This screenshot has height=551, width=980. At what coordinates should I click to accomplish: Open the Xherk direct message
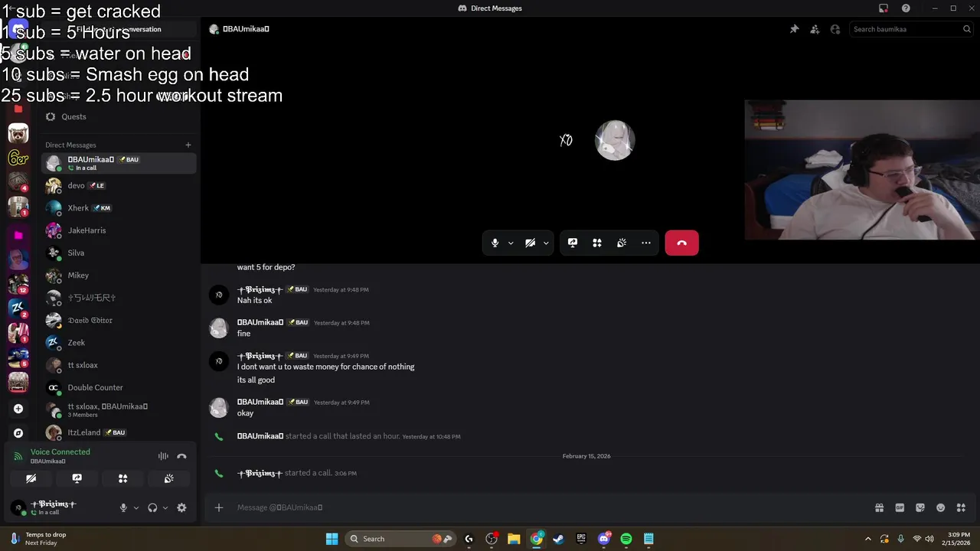click(x=119, y=208)
